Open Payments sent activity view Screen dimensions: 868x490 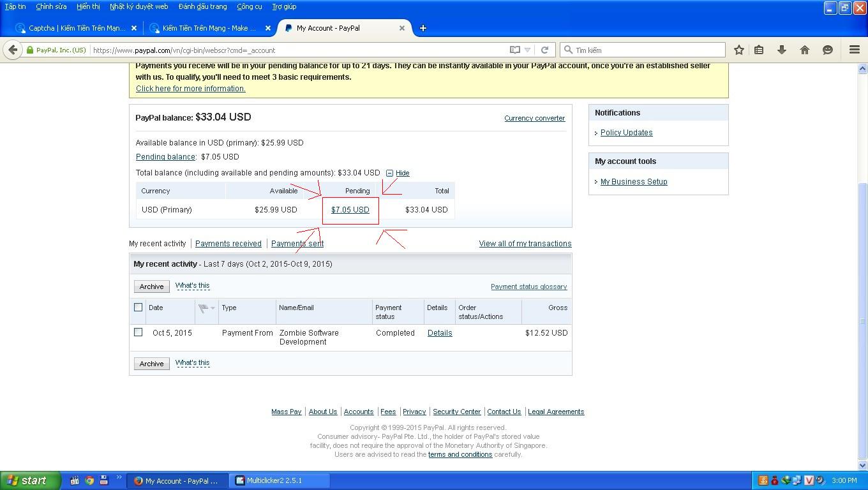297,244
